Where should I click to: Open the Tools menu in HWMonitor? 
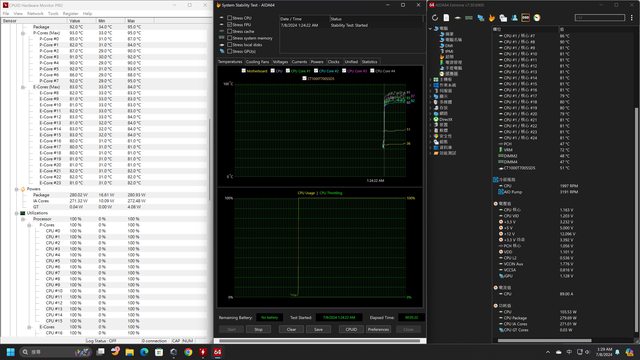point(53,13)
